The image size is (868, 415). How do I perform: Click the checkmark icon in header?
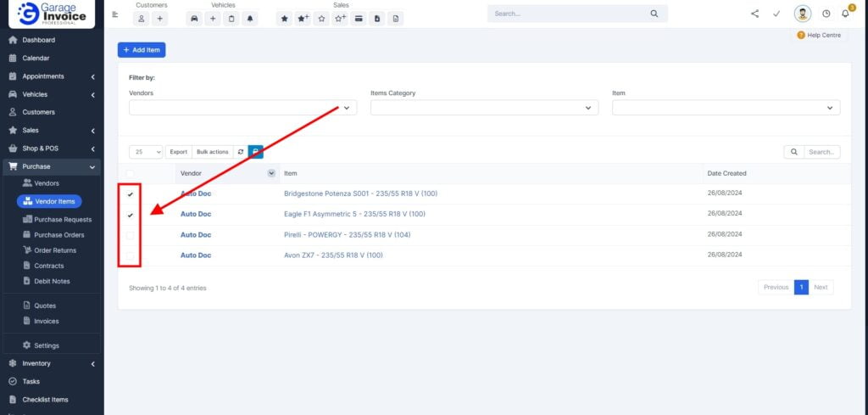tap(776, 14)
